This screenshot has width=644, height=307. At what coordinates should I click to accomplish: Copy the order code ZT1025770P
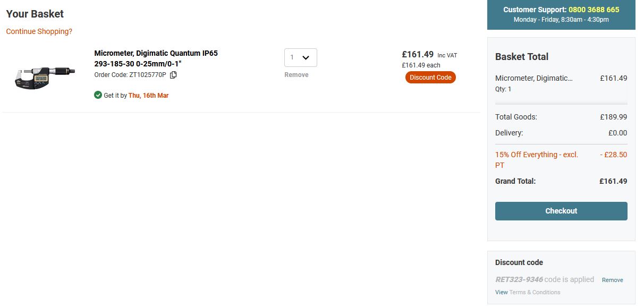tap(173, 75)
